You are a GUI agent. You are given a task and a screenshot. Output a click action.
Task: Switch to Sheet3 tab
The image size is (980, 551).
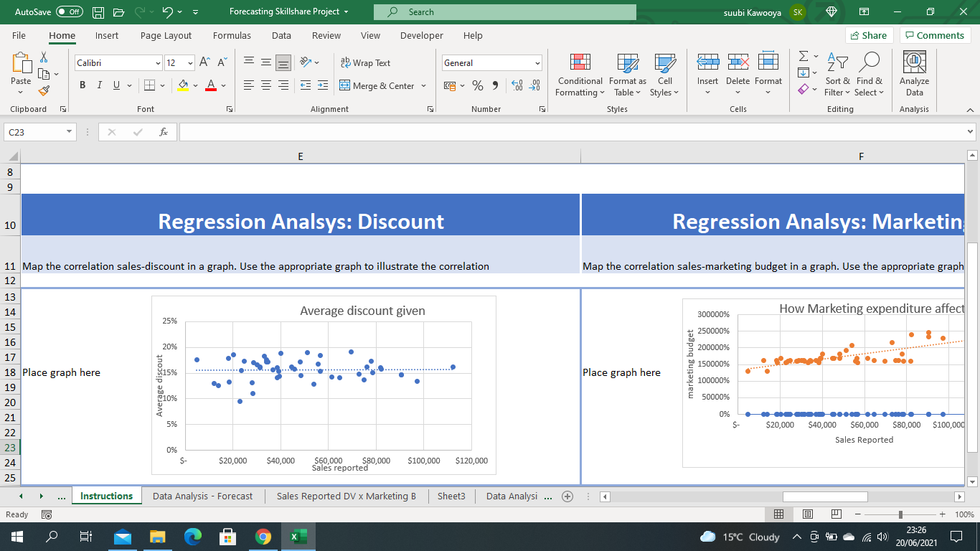tap(451, 496)
